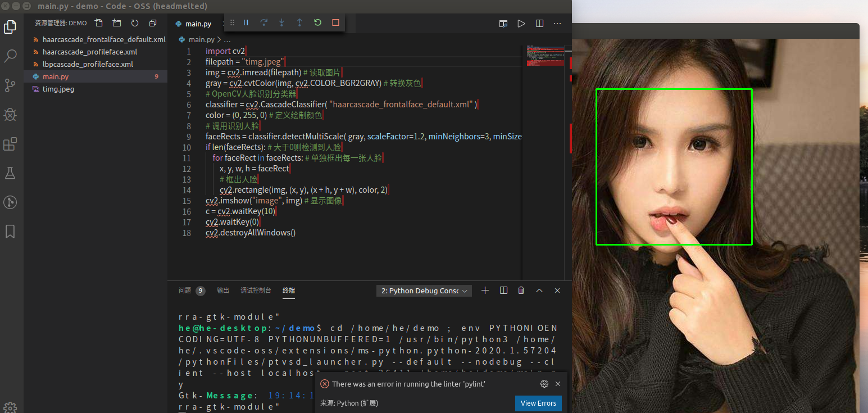Switch to the 输出 (Output) tab
This screenshot has width=868, height=413.
(223, 291)
